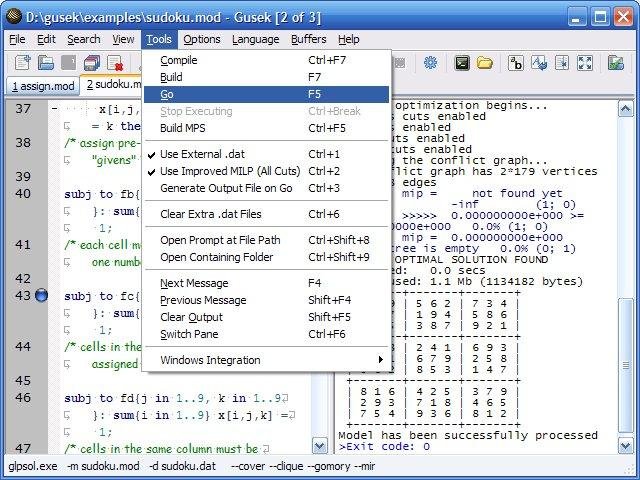This screenshot has width=640, height=480.
Task: Click the yellow open folder toolbar icon
Action: point(484,63)
